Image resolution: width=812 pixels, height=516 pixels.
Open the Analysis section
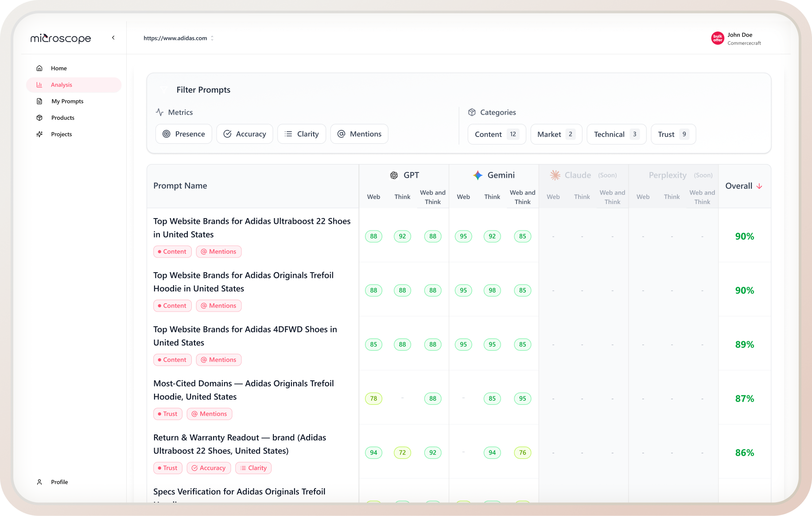[74, 85]
